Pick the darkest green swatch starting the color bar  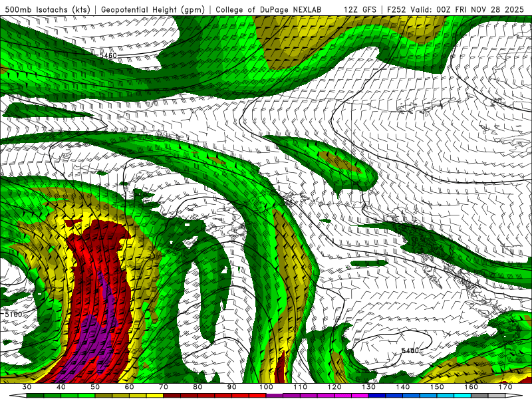(35, 396)
